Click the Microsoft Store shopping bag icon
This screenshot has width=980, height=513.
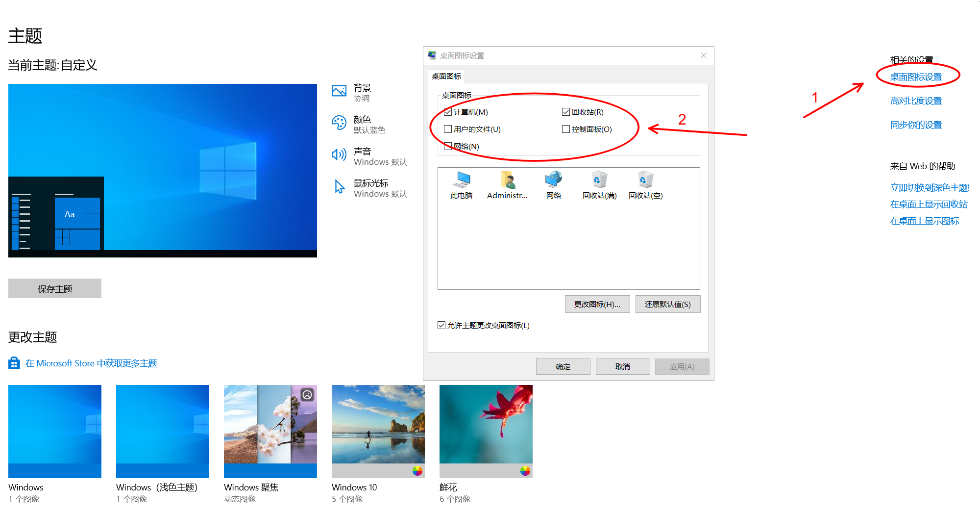pos(14,363)
